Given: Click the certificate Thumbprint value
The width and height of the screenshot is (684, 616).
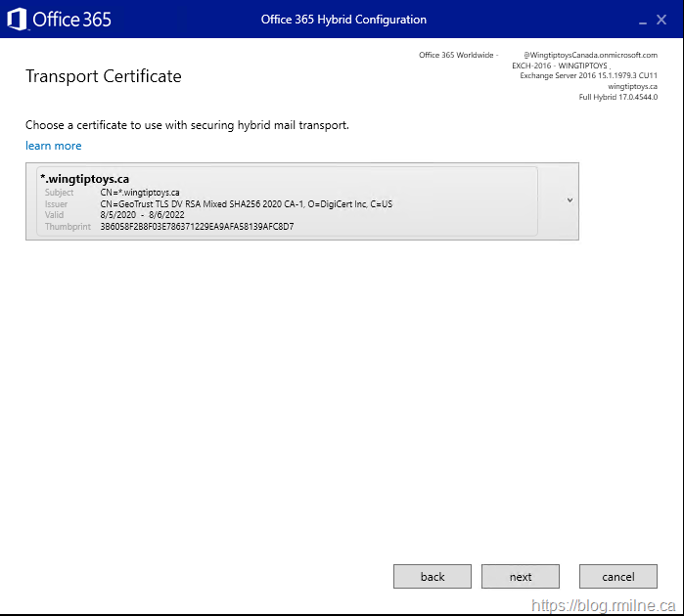Looking at the screenshot, I should 197,227.
